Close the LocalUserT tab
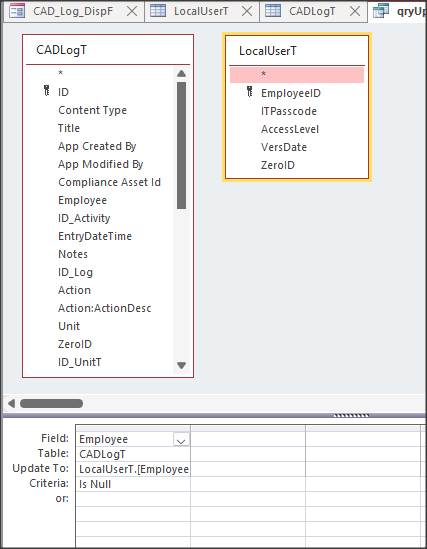Viewport: 427px width, 549px height. tap(247, 11)
